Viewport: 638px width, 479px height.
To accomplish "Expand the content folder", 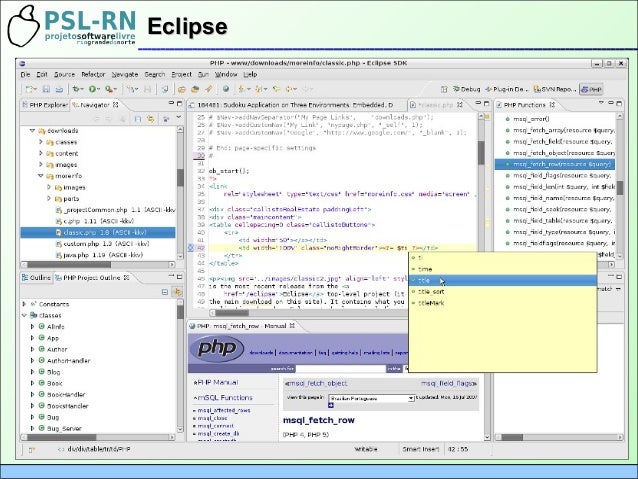I will [x=41, y=153].
